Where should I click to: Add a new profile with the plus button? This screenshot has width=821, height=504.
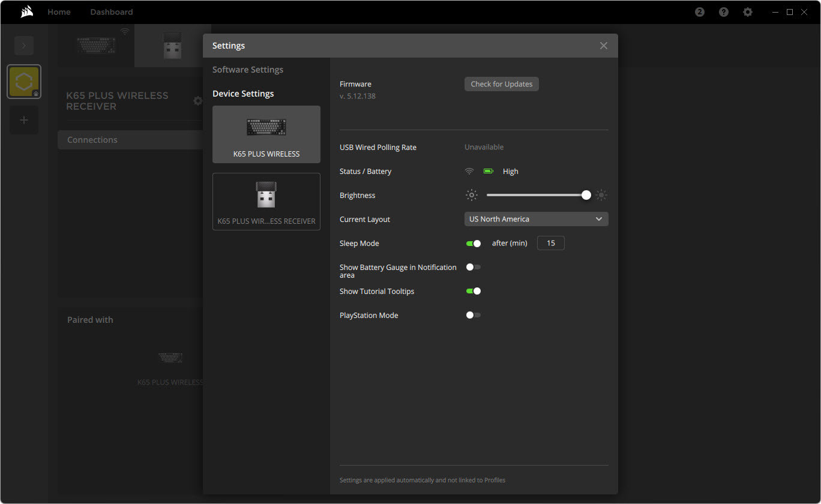click(24, 120)
